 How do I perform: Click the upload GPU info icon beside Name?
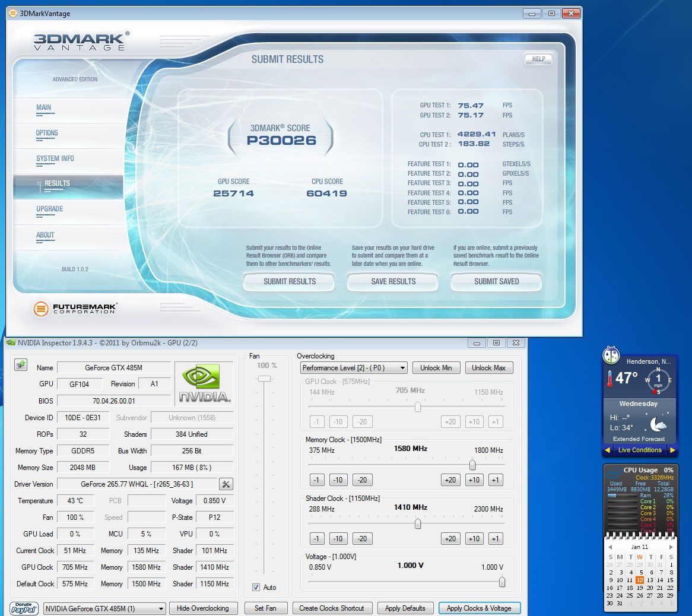(21, 364)
